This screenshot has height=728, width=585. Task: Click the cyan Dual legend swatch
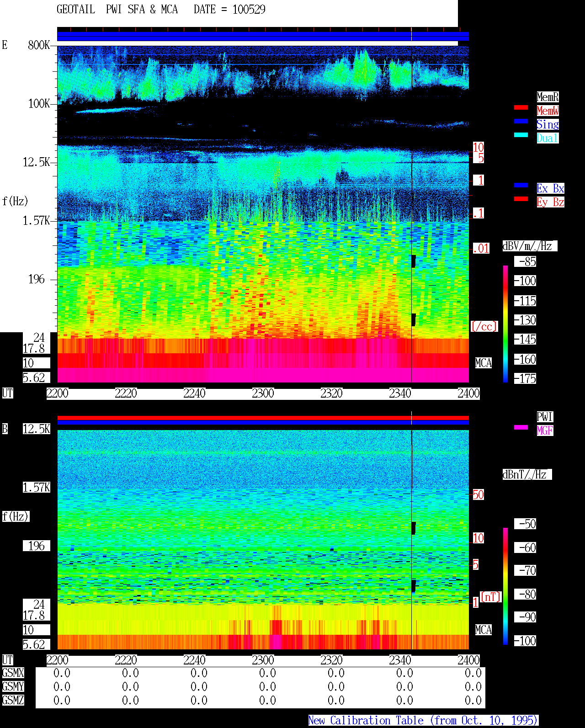pos(521,135)
